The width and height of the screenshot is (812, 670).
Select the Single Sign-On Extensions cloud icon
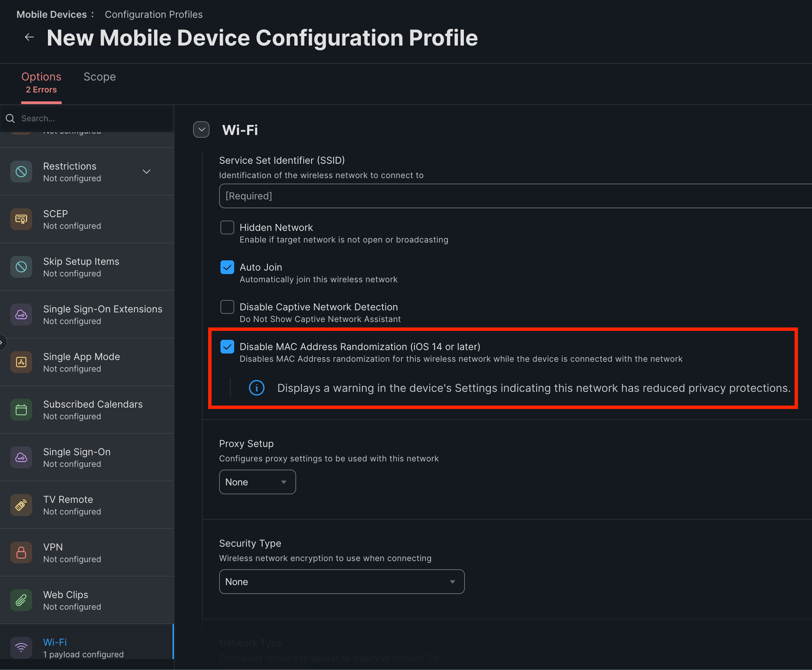coord(21,314)
